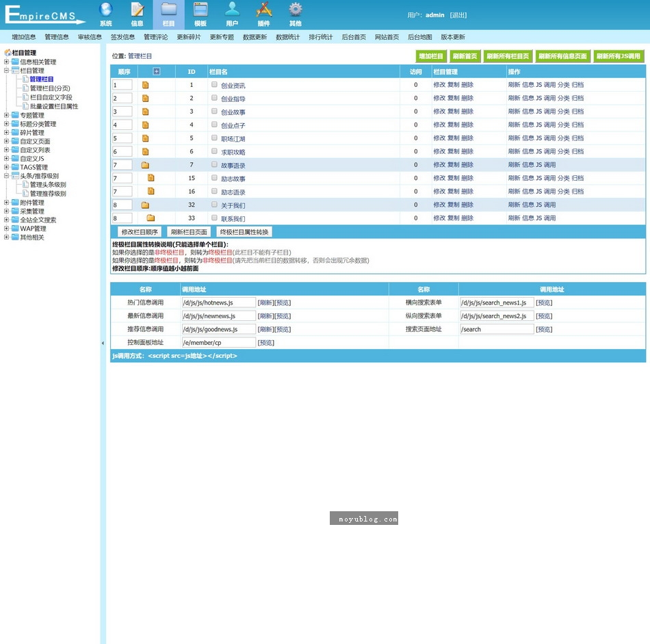Select 管理栏目(分页) in the sidebar tree
This screenshot has height=644, width=650.
point(50,88)
